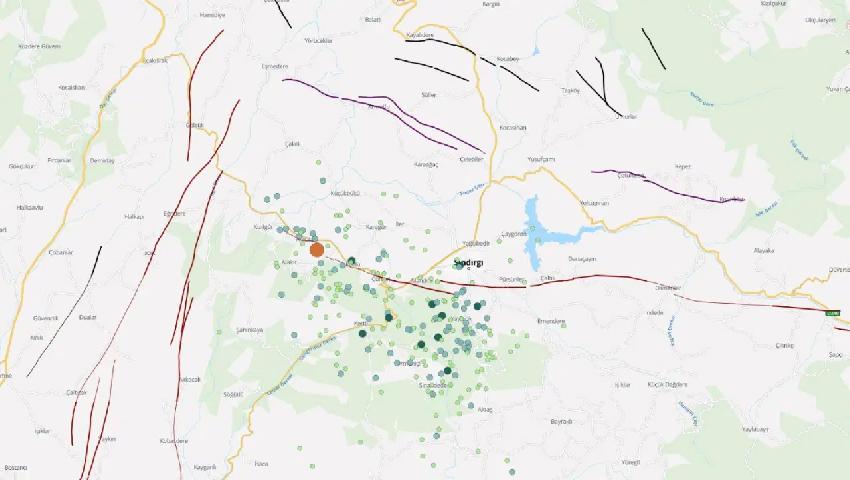Click the Kocasinan village label
The width and height of the screenshot is (850, 480).
coord(513,127)
